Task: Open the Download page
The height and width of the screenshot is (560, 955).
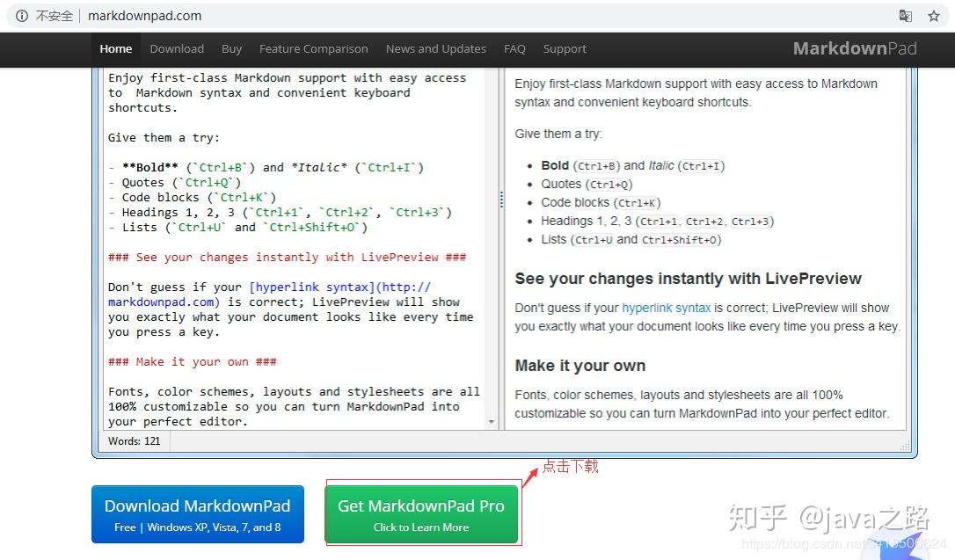Action: 176,48
